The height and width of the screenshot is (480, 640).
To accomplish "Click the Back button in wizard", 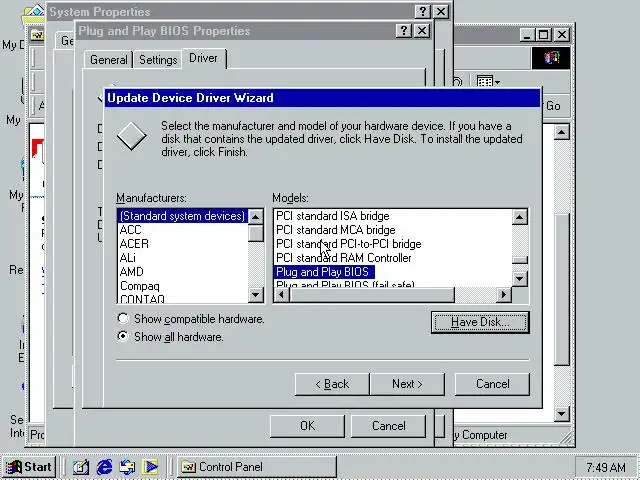I will tap(332, 384).
